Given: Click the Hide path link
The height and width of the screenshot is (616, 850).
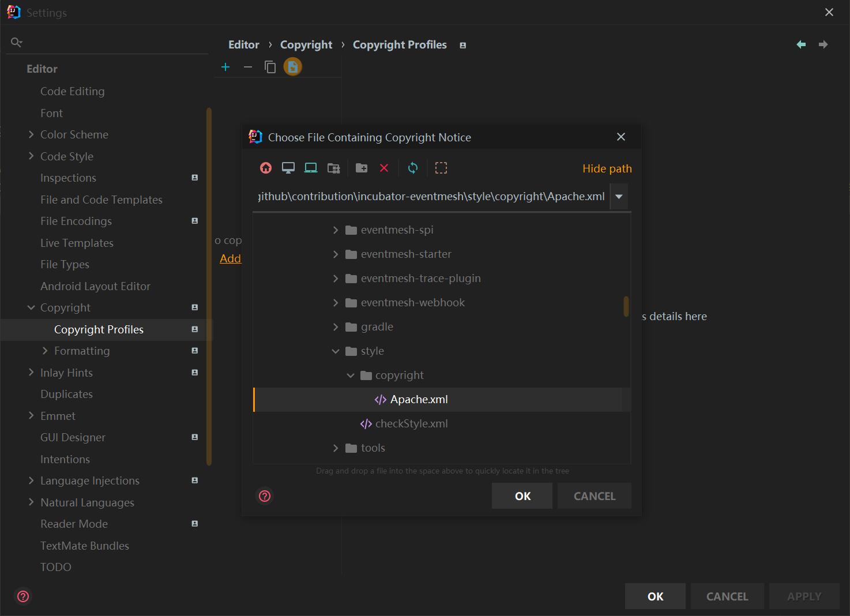Looking at the screenshot, I should click(607, 168).
